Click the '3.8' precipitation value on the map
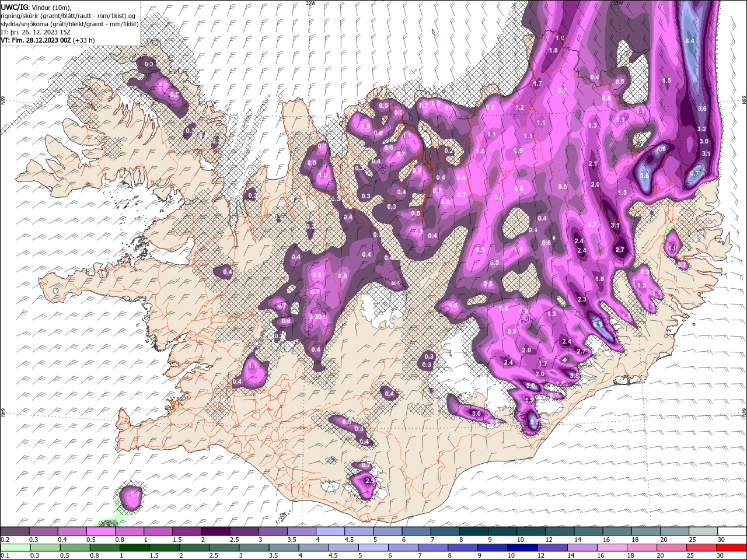The height and width of the screenshot is (560, 747). pos(574,376)
